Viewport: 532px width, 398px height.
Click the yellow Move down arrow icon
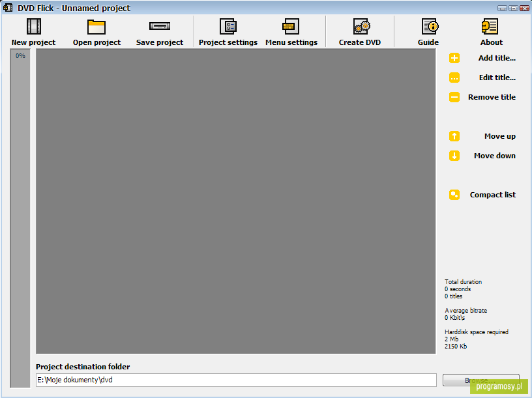[x=454, y=156]
